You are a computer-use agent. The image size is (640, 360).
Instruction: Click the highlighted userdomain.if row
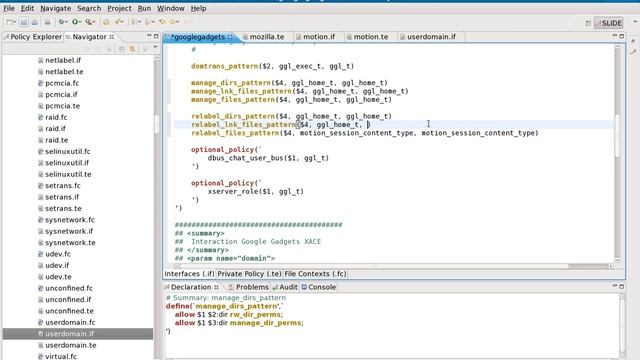[x=78, y=333]
